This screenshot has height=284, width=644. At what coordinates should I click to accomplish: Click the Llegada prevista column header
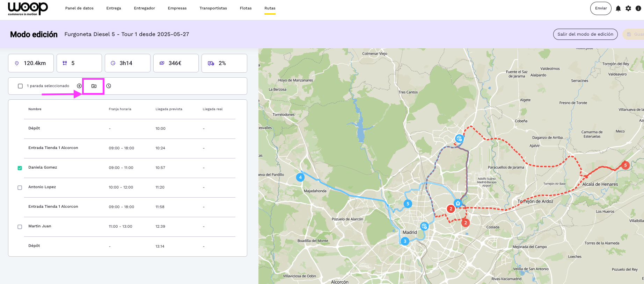[x=169, y=109]
